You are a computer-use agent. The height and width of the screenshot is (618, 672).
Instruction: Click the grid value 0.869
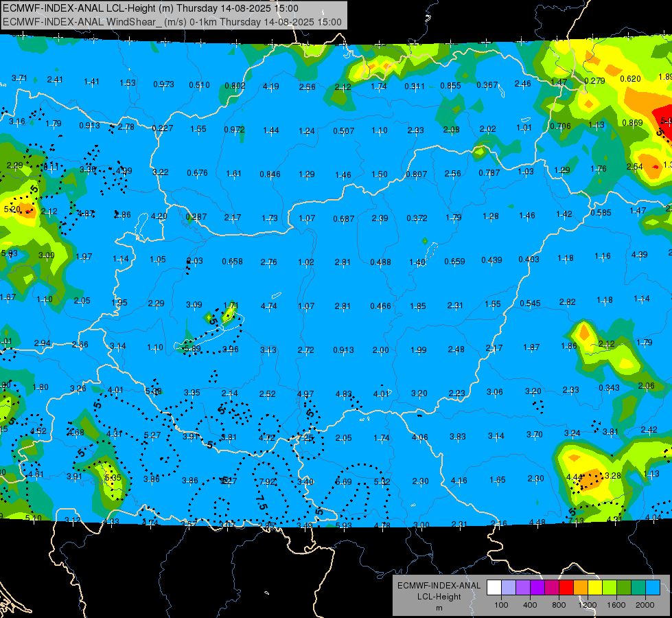[633, 123]
